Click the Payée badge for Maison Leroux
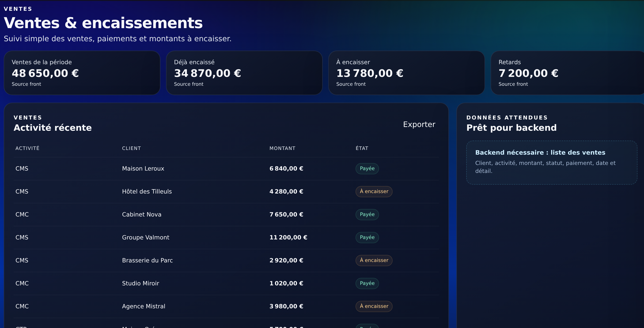The width and height of the screenshot is (644, 328). [x=367, y=169]
